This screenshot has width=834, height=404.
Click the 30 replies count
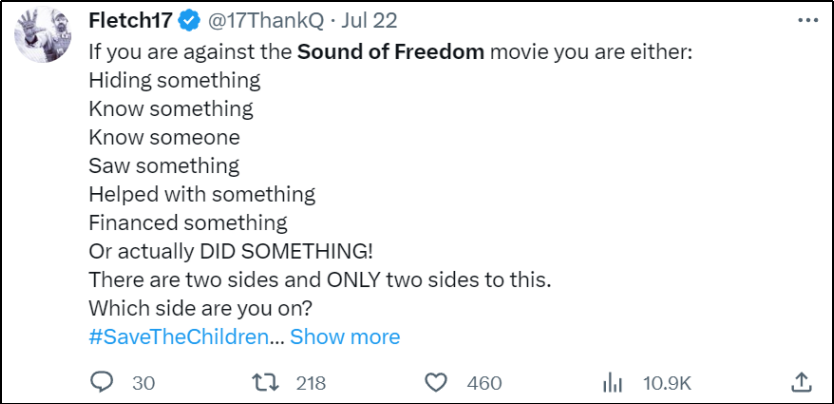click(143, 382)
